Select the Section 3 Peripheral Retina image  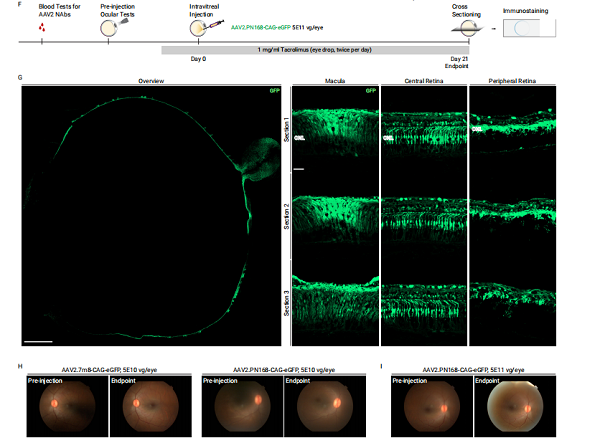tap(513, 303)
